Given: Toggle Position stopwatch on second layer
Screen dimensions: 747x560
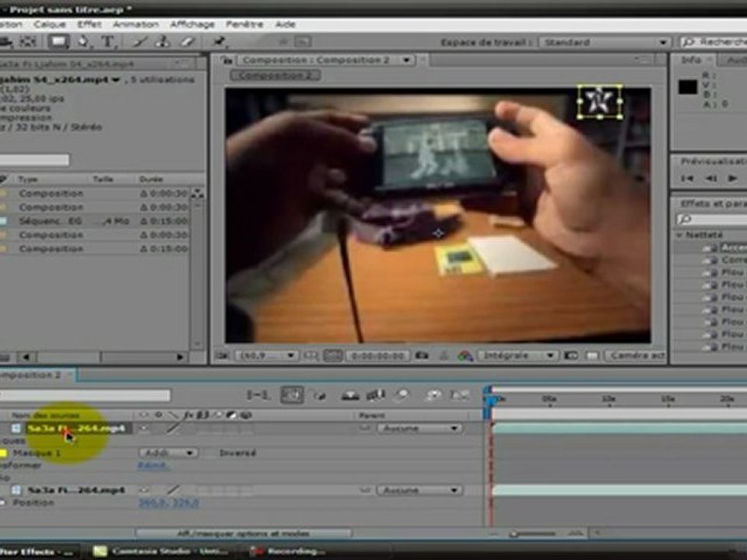Looking at the screenshot, I should coord(3,502).
